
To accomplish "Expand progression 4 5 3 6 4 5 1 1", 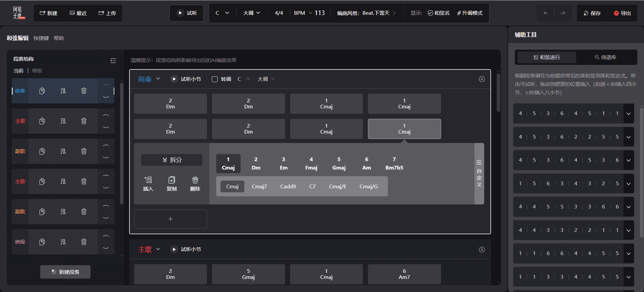I will [629, 113].
